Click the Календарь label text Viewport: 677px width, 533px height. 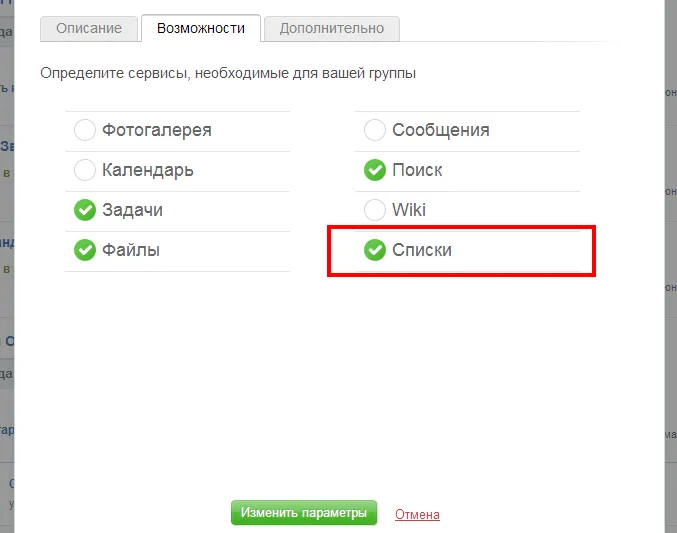tap(148, 170)
